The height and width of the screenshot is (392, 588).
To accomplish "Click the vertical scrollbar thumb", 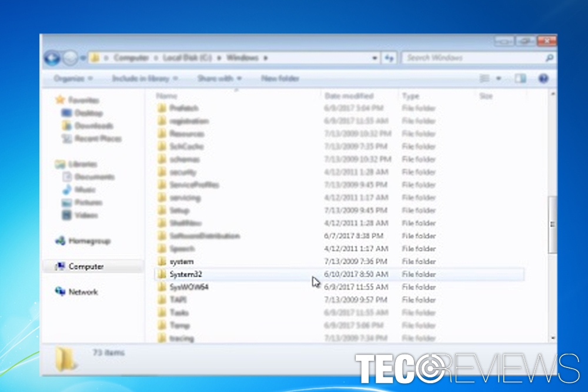I will 553,225.
